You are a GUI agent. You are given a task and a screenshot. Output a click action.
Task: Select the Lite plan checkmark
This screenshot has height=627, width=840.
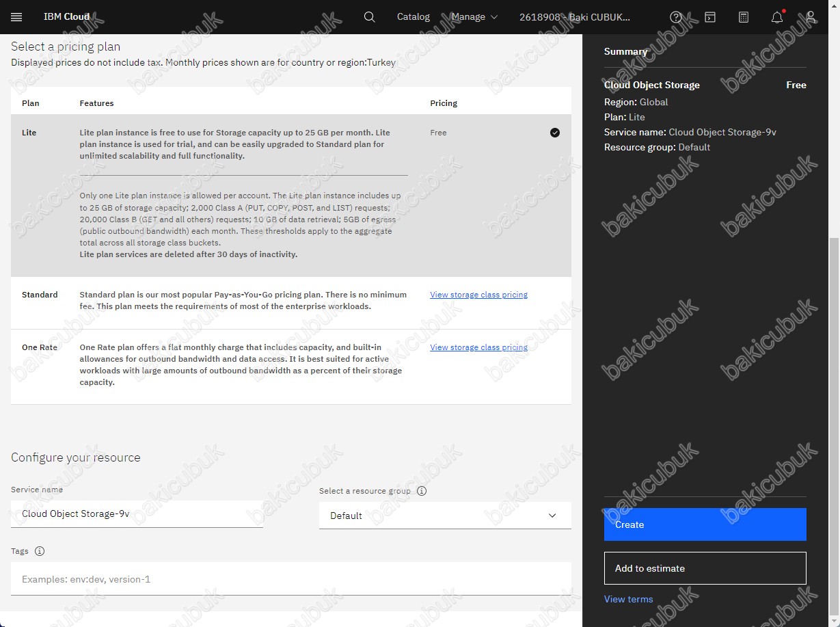555,133
